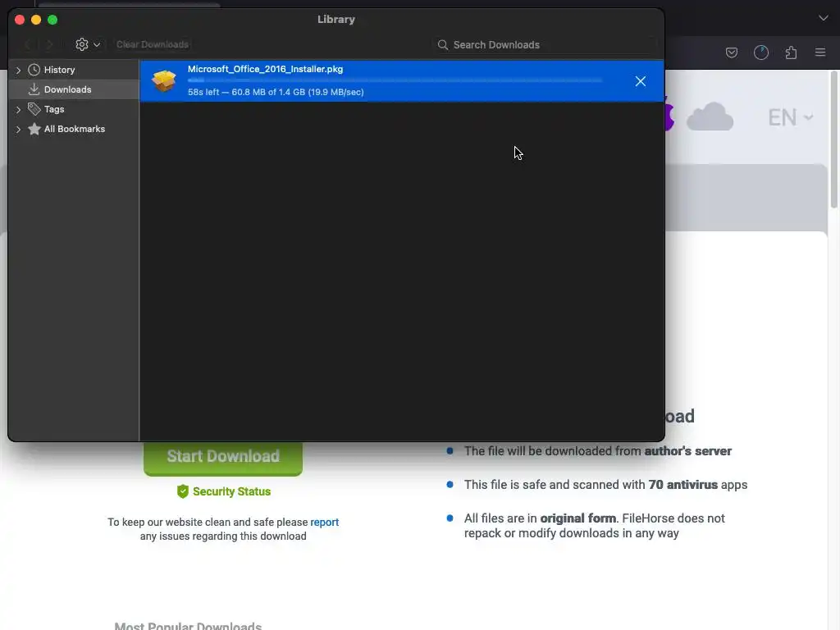Screen dimensions: 840x630
Task: Click Clear Downloads button
Action: click(x=153, y=44)
